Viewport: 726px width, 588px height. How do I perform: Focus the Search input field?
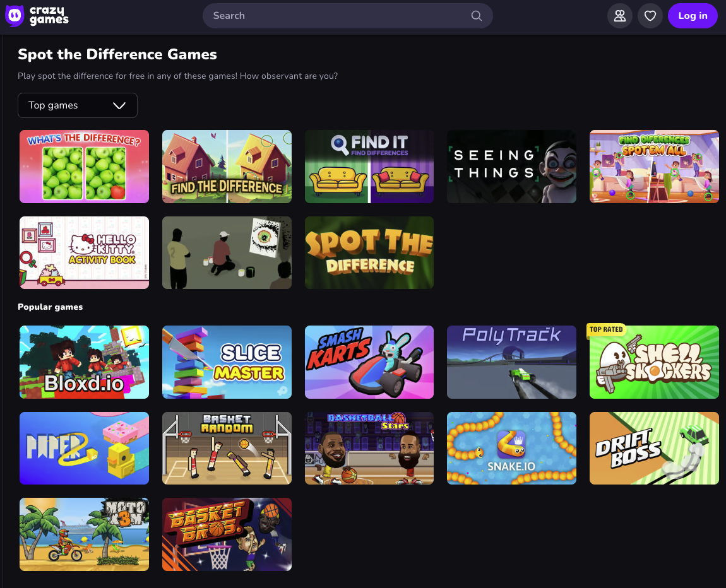(347, 16)
